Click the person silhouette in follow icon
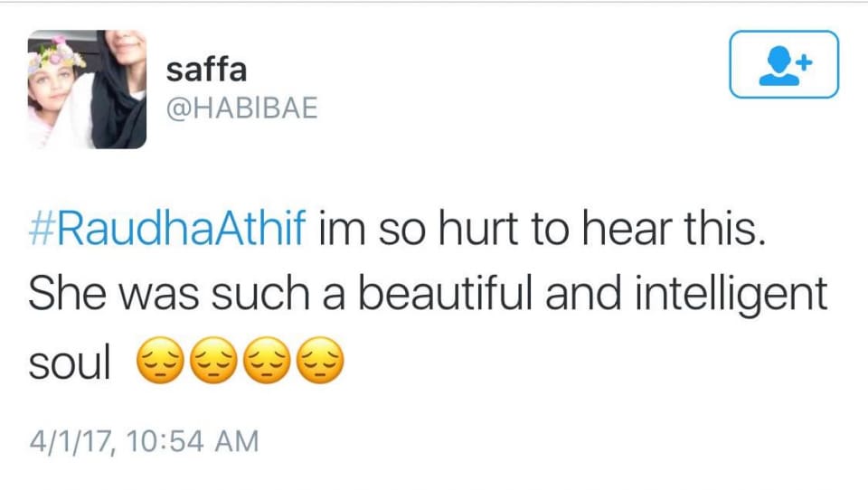 click(x=778, y=66)
